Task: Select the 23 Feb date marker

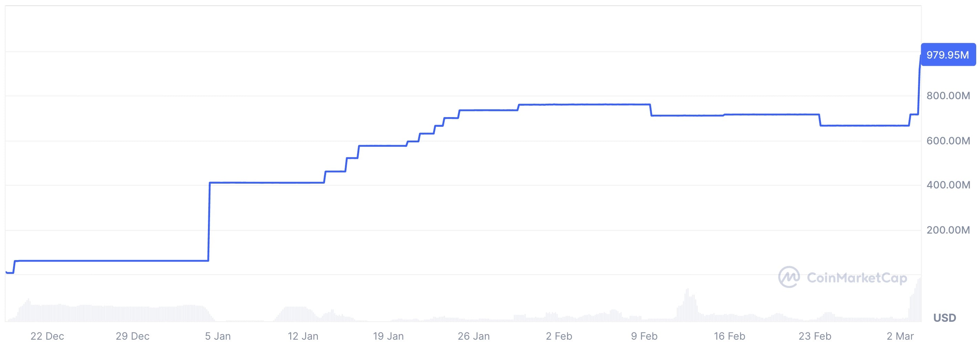Action: pos(815,336)
